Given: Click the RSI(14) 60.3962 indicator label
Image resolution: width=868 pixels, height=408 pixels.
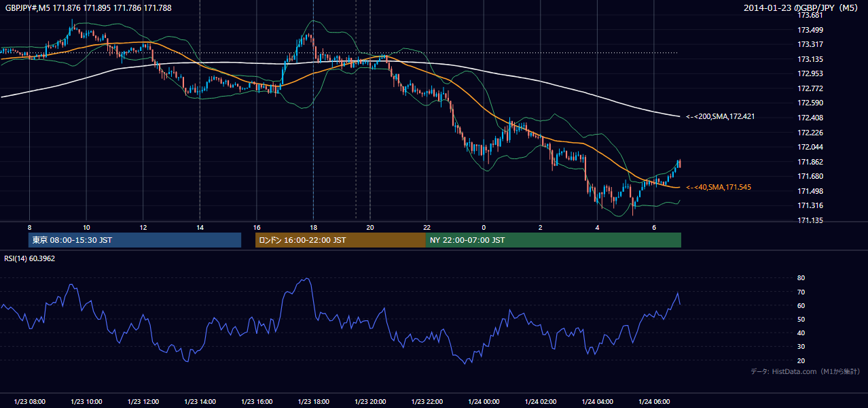Looking at the screenshot, I should [30, 258].
